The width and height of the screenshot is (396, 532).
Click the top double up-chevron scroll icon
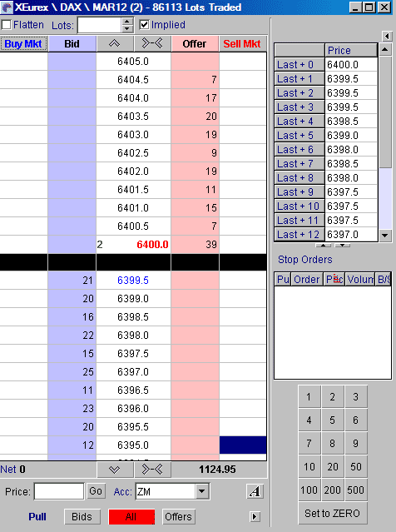point(114,43)
